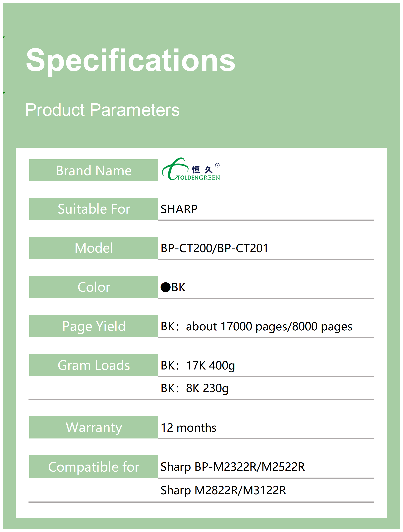Select the Gram Loads label

tap(93, 365)
